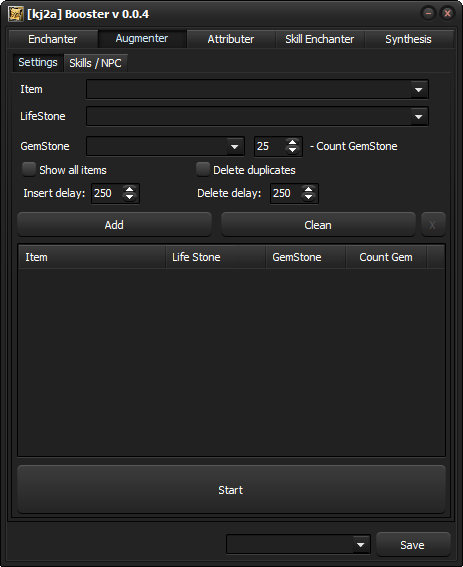Expand the LifeStone dropdown

[x=257, y=116]
